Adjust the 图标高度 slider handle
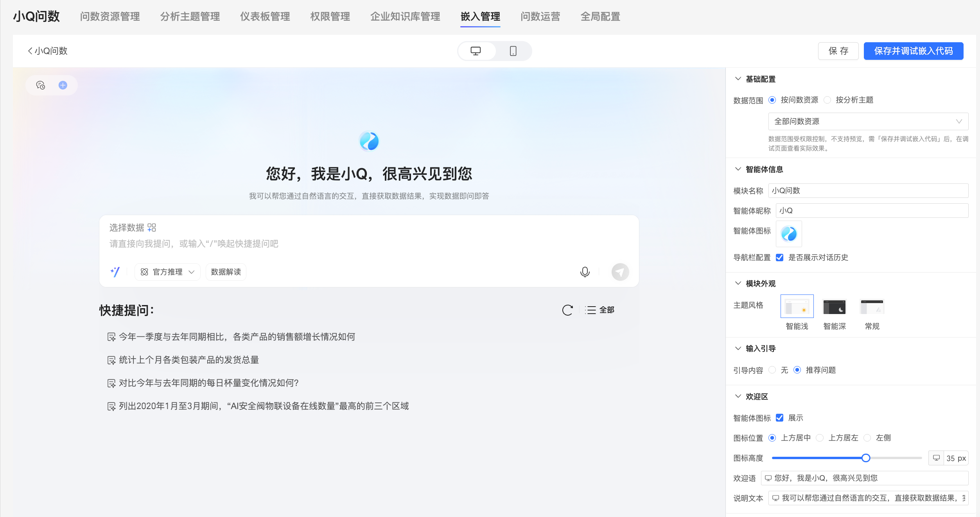The width and height of the screenshot is (980, 517). pyautogui.click(x=866, y=458)
